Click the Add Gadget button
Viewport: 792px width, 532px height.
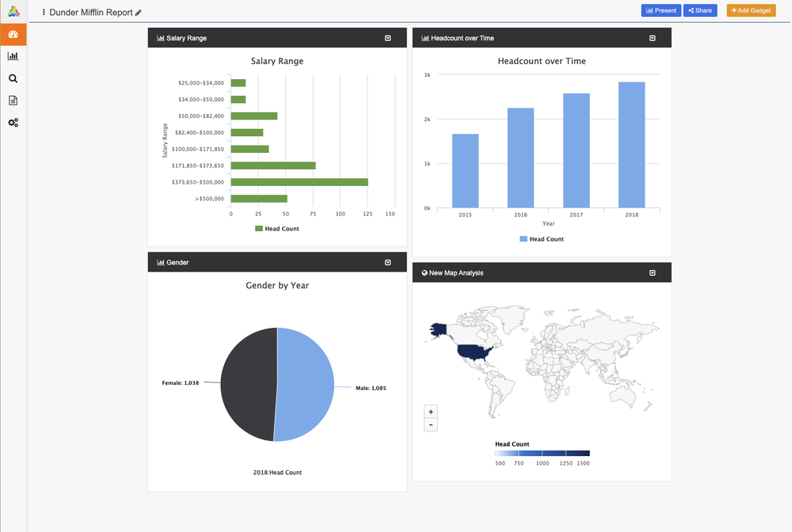[x=751, y=10]
